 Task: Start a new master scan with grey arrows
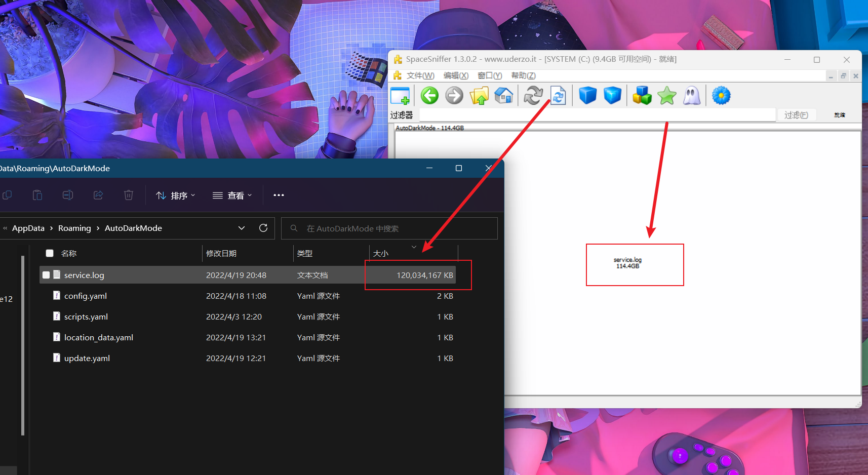point(533,95)
